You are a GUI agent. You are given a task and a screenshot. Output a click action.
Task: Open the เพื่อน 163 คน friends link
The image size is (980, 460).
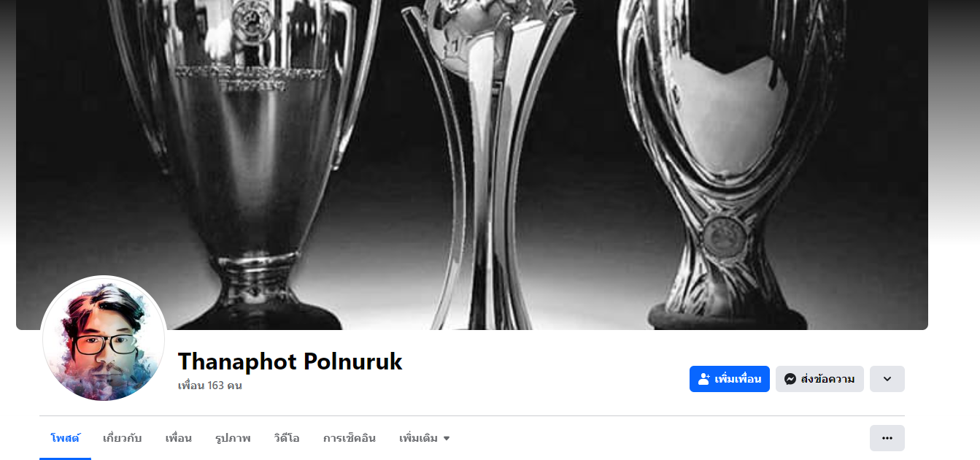click(x=210, y=386)
